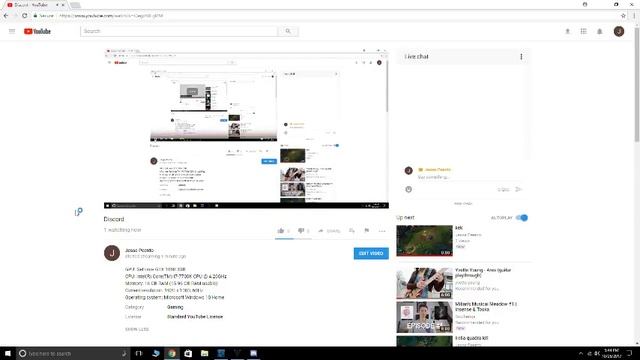Open the EPISODE video thumbnail
Viewport: 640px width, 360px height.
click(x=424, y=317)
